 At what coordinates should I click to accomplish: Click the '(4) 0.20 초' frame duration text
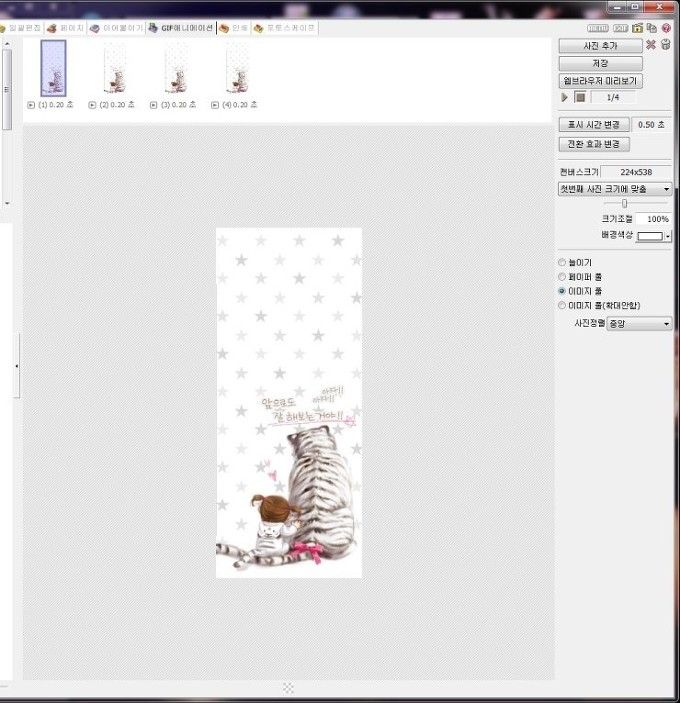coord(240,105)
